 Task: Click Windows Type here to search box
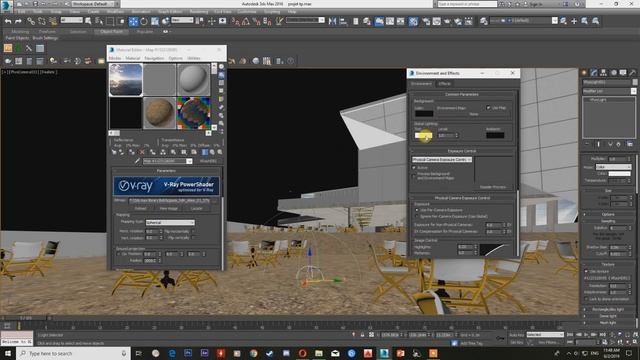point(73,353)
